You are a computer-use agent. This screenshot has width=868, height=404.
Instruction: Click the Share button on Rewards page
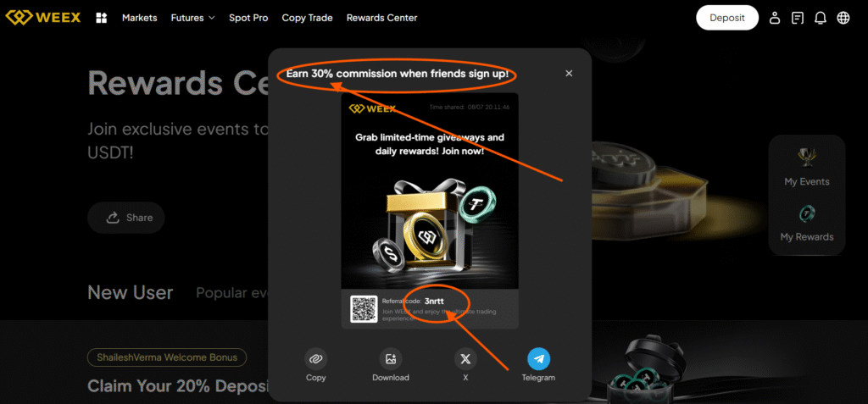coord(126,218)
